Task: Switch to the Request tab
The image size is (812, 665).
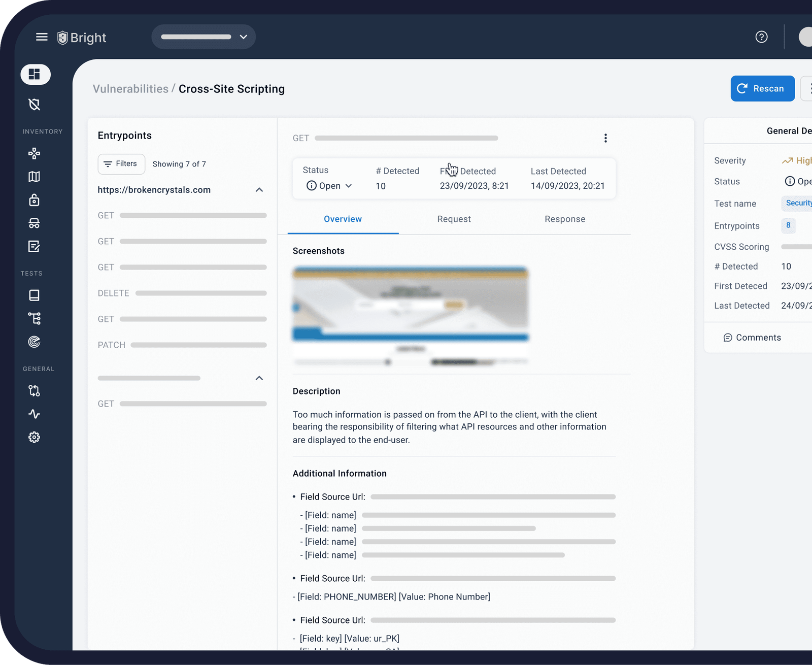Action: (x=454, y=219)
